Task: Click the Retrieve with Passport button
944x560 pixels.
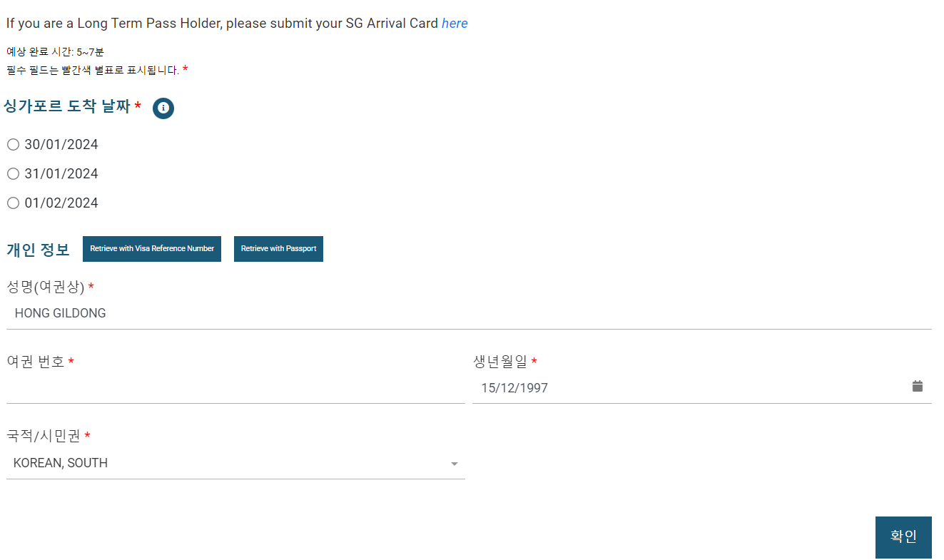Action: coord(278,248)
